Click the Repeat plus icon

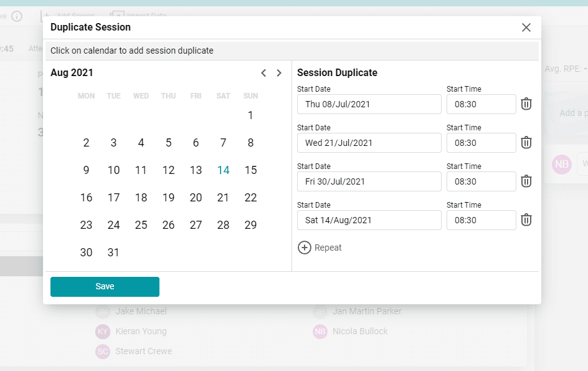(x=305, y=248)
